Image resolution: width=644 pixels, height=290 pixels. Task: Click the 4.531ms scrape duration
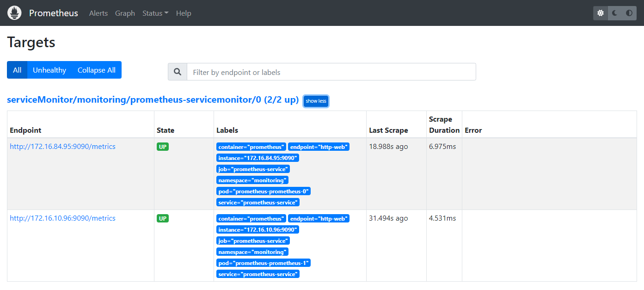(442, 218)
